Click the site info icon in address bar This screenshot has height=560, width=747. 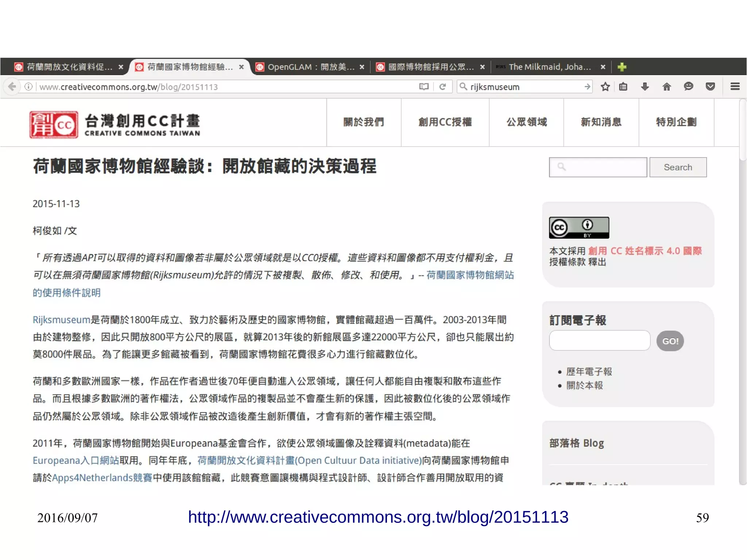tap(28, 87)
